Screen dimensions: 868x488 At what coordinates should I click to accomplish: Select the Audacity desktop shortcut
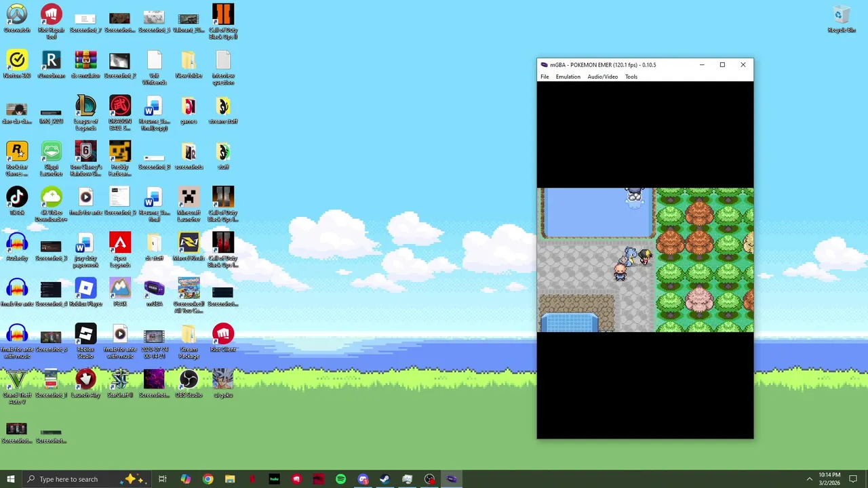[x=17, y=246]
